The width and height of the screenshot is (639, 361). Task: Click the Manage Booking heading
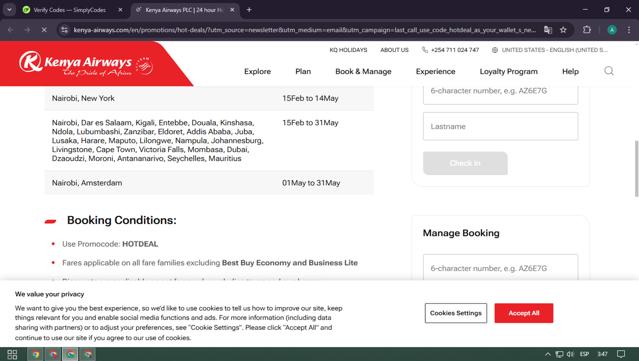[x=461, y=233]
